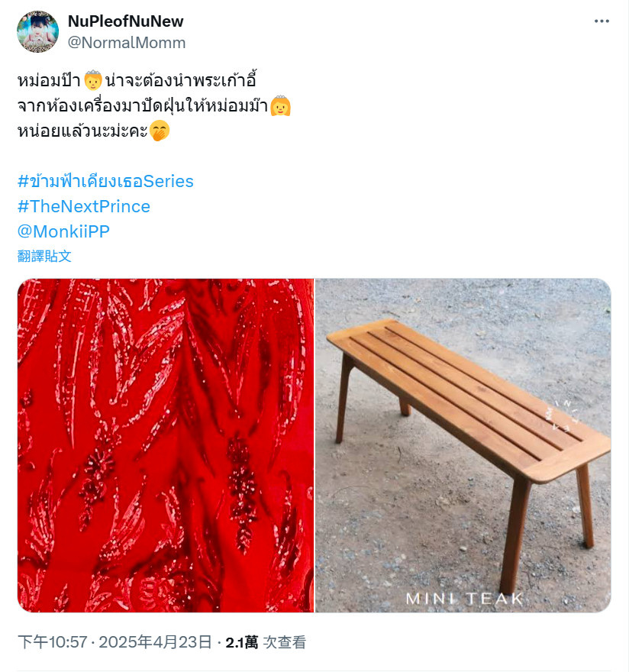This screenshot has height=672, width=629.
Task: Select the MINI TEAK watermark on bench photo
Action: coord(464,598)
